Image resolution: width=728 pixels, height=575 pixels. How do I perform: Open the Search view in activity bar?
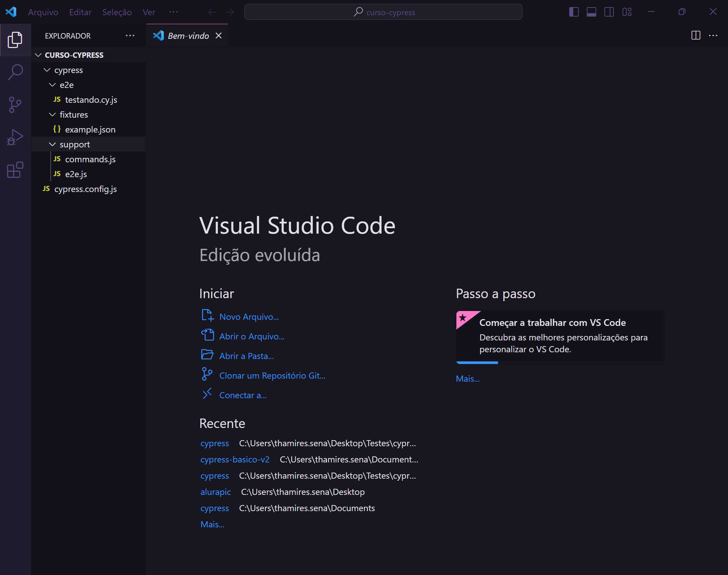(15, 72)
